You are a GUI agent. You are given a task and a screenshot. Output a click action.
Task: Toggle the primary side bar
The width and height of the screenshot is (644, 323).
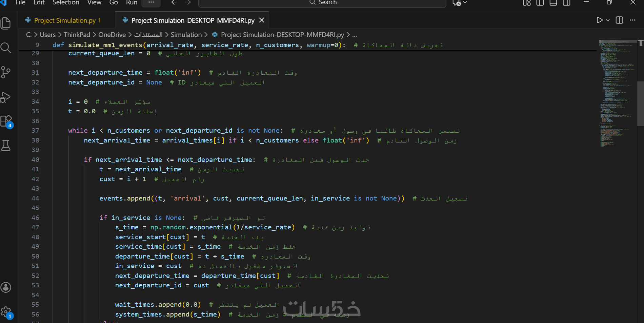point(540,3)
